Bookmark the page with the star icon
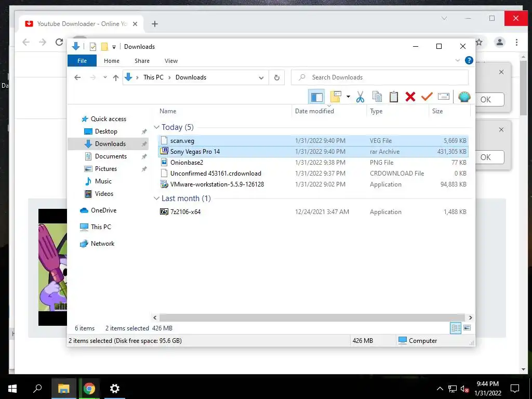Screen dimensions: 532x399 pos(479,42)
